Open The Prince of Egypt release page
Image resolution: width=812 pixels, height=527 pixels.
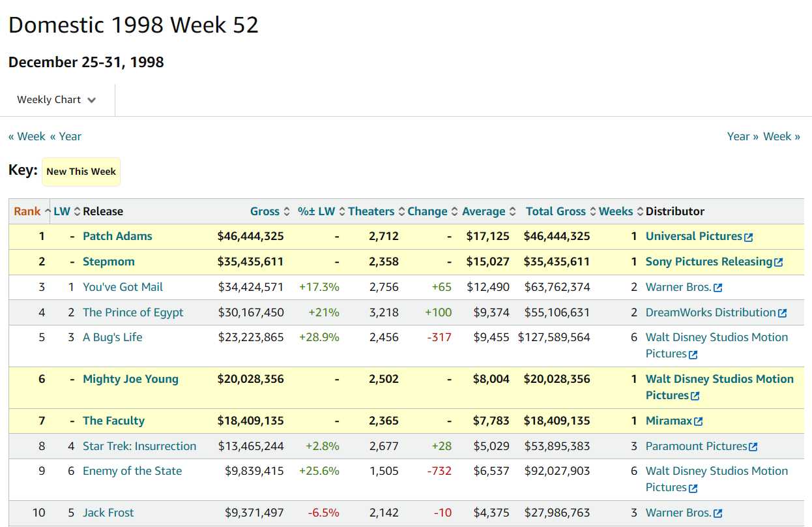133,312
